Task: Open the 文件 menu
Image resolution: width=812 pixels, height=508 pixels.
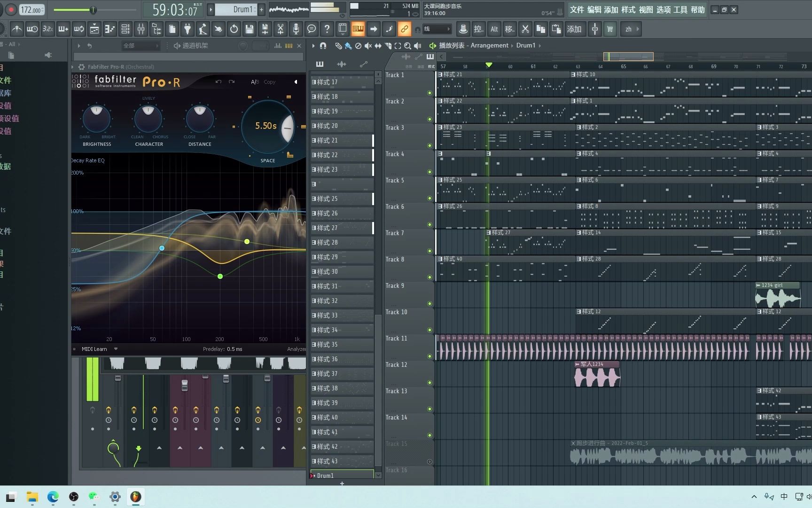Action: pyautogui.click(x=577, y=9)
